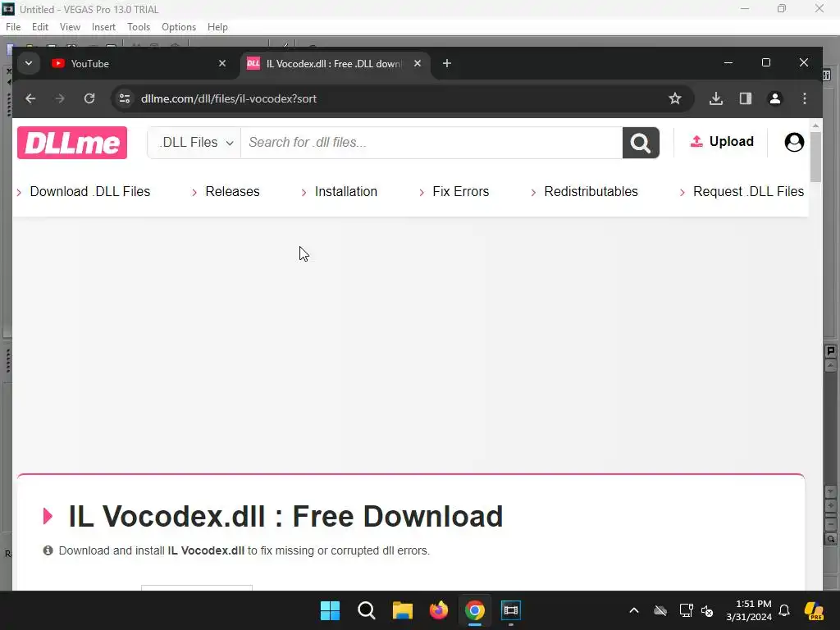The height and width of the screenshot is (630, 840).
Task: Open Chrome downloads icon
Action: point(715,98)
